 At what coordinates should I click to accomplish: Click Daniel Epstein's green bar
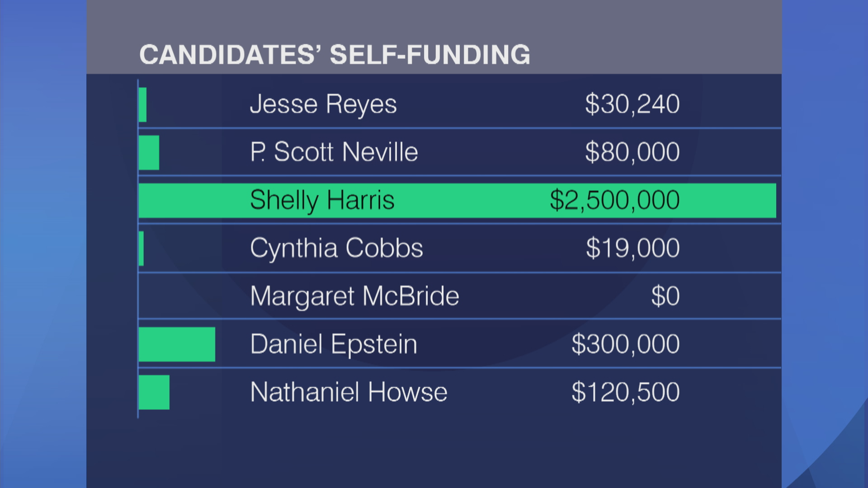click(177, 344)
